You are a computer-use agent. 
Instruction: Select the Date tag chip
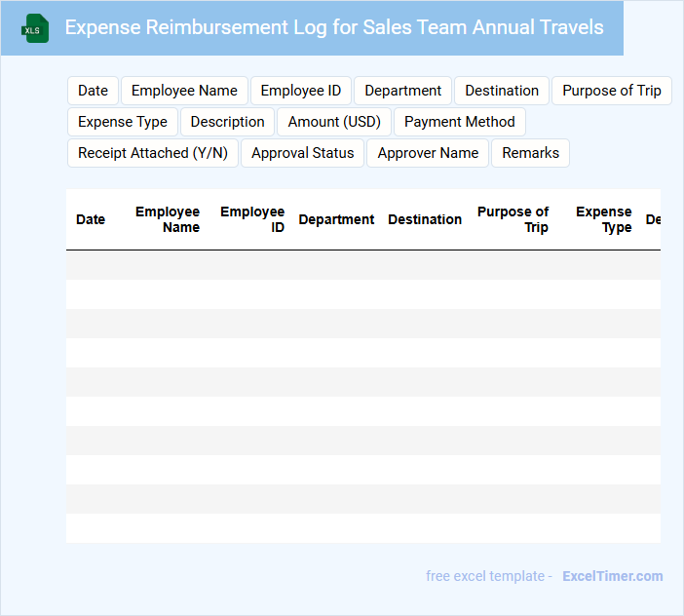(x=93, y=91)
